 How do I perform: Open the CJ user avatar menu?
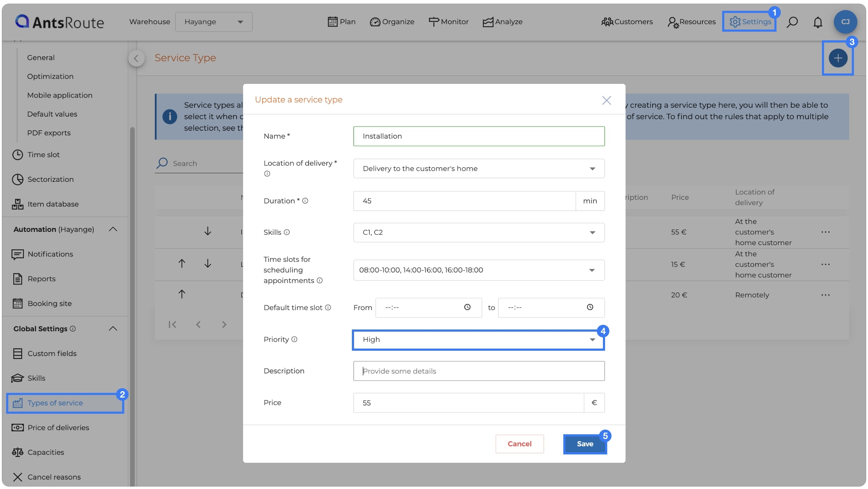[x=845, y=22]
